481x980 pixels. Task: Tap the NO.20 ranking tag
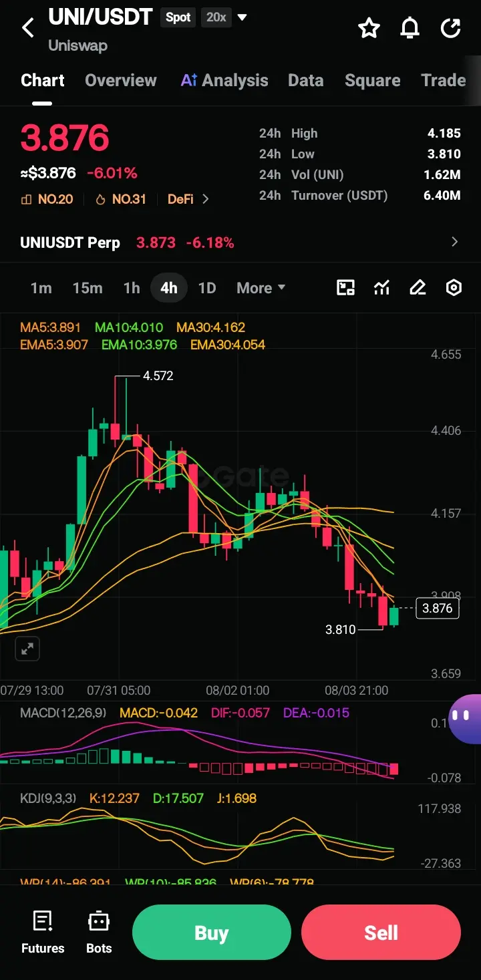click(x=47, y=199)
